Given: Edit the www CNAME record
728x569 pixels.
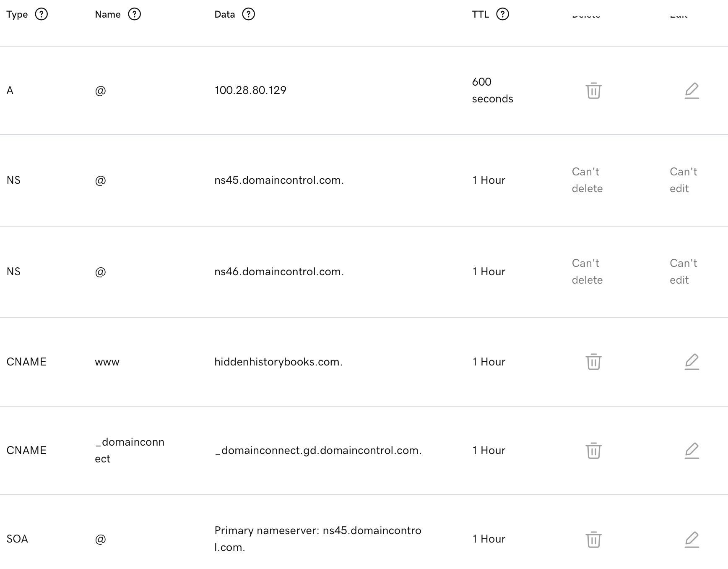Looking at the screenshot, I should [x=692, y=362].
